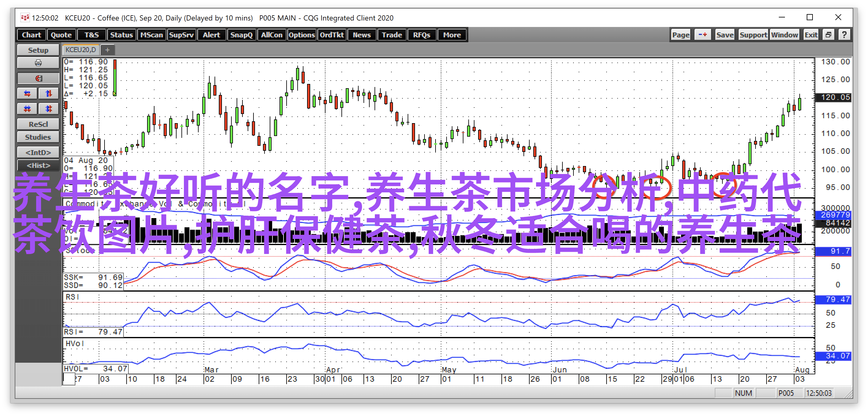Open the More menu in top toolbar
The image size is (868, 416).
click(451, 35)
